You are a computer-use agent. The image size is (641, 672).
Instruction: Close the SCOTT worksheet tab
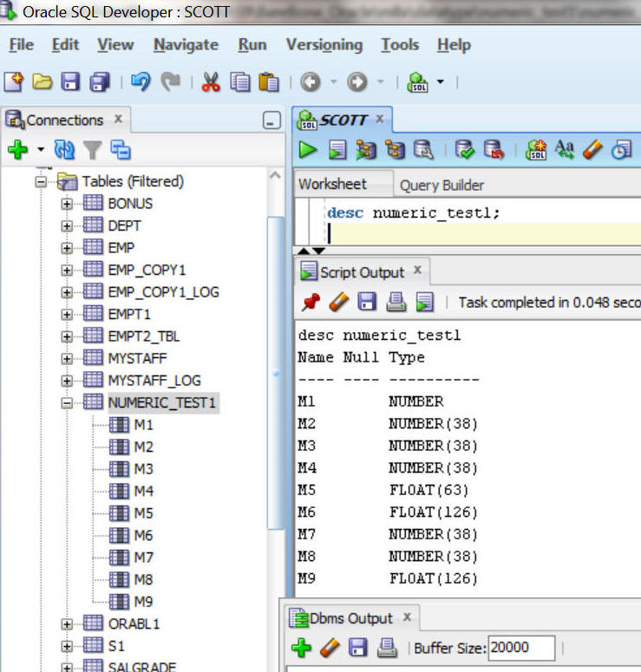[x=379, y=119]
